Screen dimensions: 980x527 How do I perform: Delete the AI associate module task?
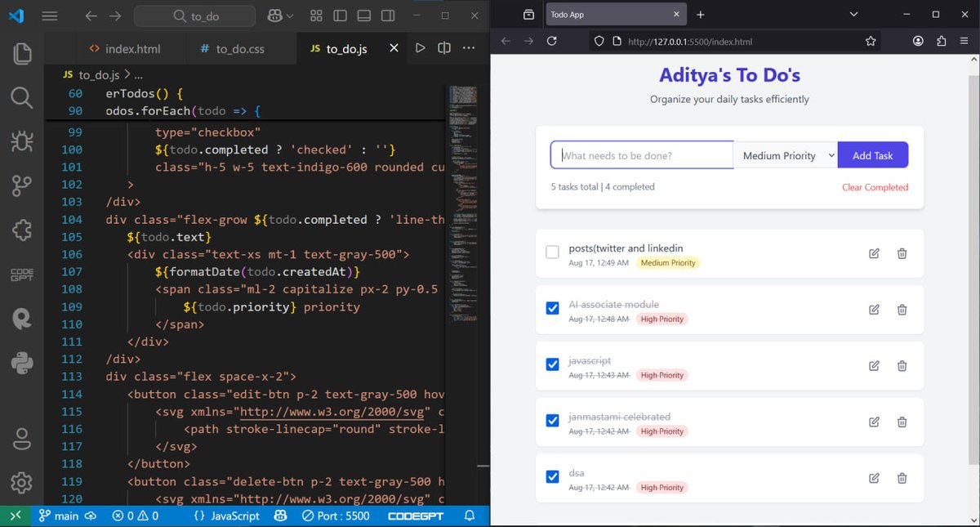(902, 310)
